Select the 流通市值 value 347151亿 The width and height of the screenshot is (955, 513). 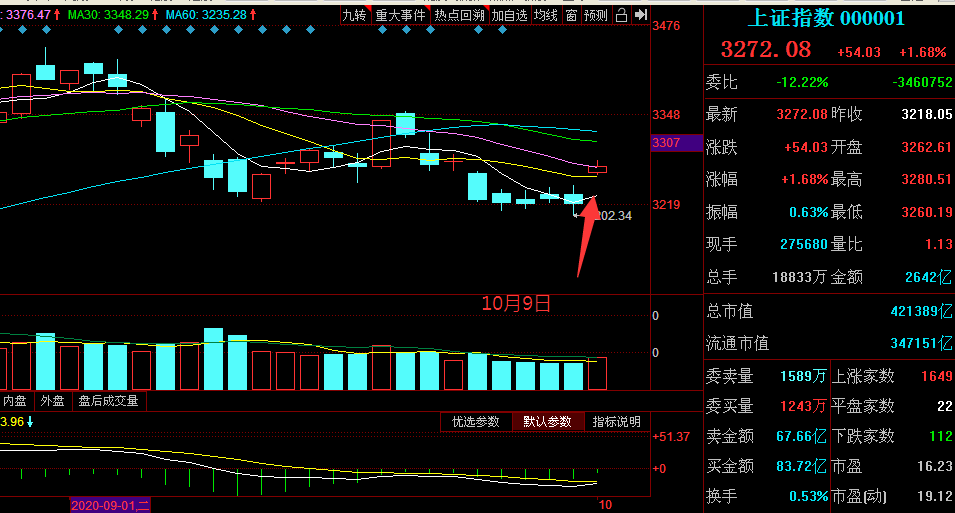pos(922,343)
